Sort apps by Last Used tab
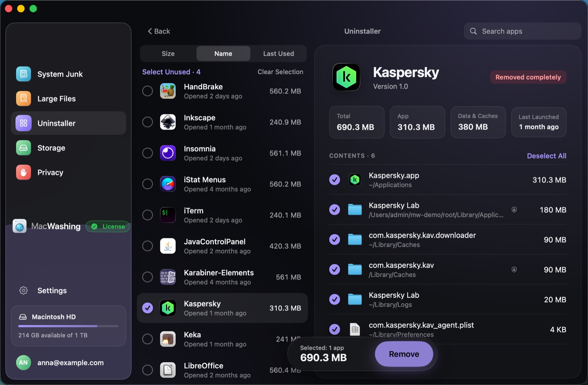 tap(279, 54)
